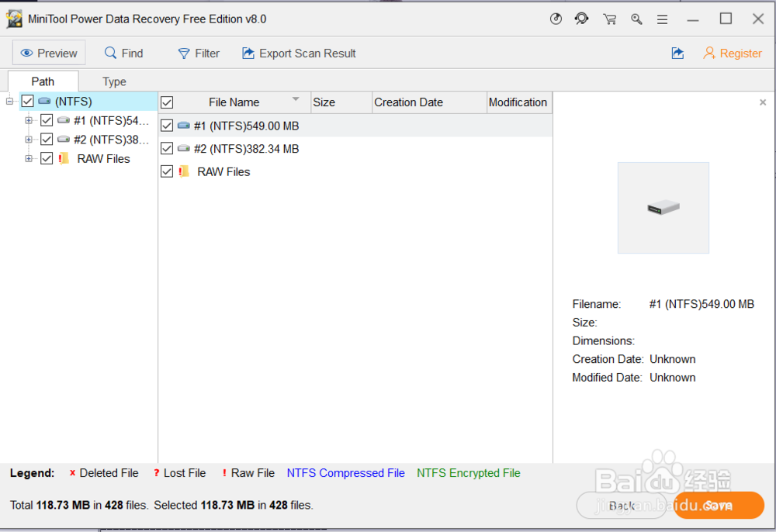Click the Register link
The image size is (776, 532).
(x=733, y=53)
